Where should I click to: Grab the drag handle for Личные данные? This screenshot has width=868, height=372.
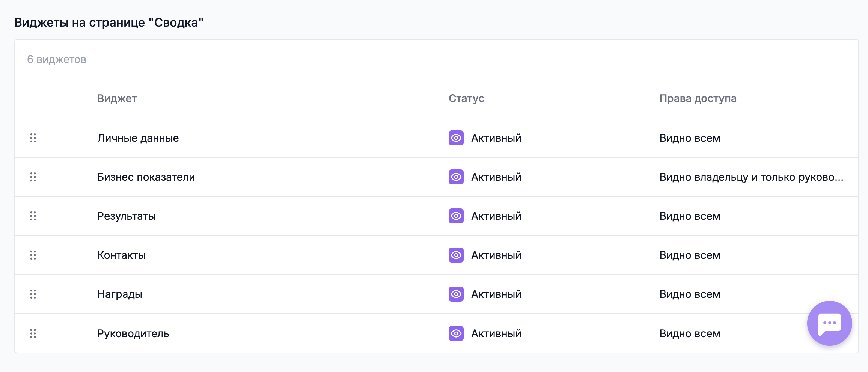point(33,138)
